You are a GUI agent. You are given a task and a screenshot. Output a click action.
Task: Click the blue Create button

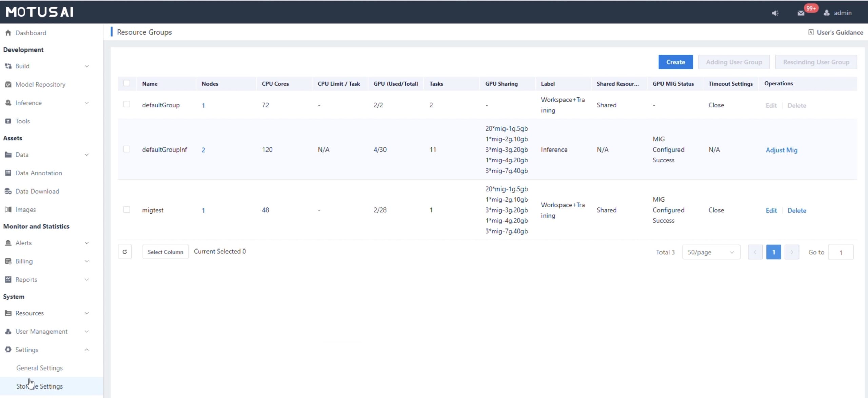coord(675,62)
